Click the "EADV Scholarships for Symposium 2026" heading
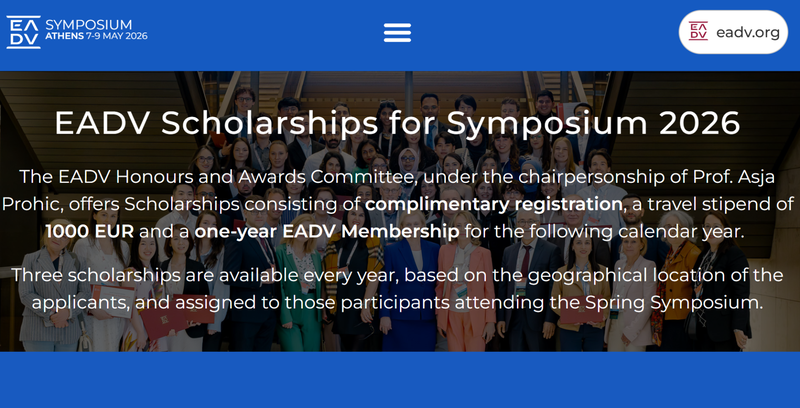800x408 pixels. pos(397,123)
